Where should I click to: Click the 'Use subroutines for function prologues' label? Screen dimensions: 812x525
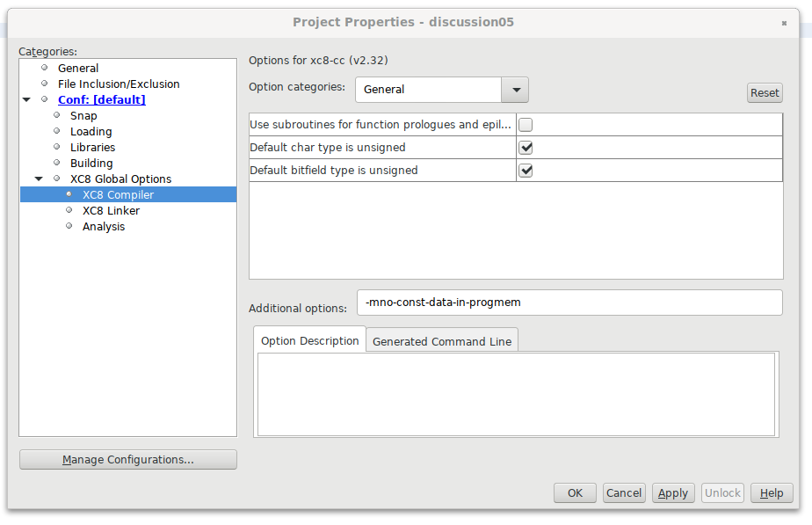pos(381,125)
